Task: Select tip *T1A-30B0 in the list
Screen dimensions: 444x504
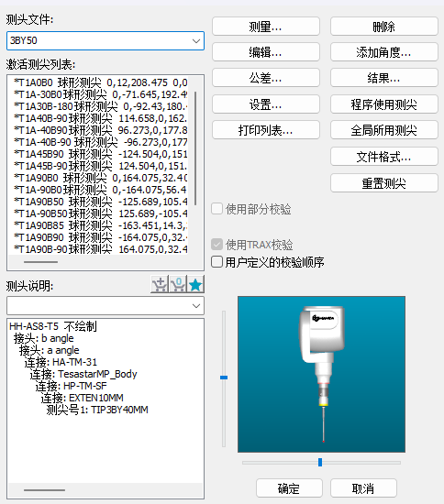Action: click(100, 94)
